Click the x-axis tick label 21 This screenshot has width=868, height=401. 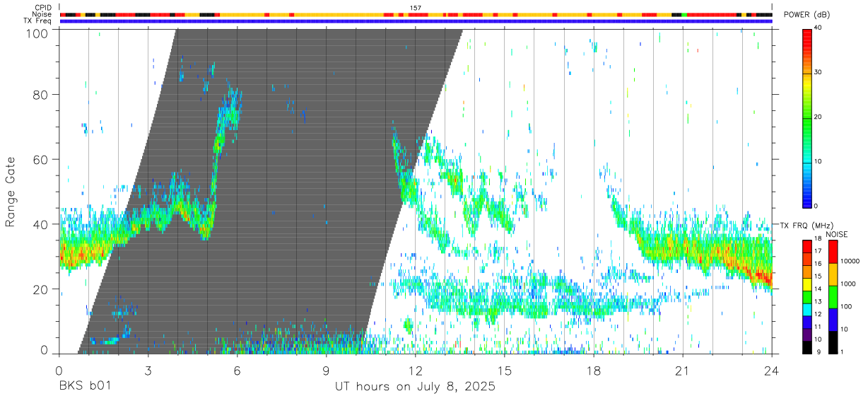(x=683, y=370)
